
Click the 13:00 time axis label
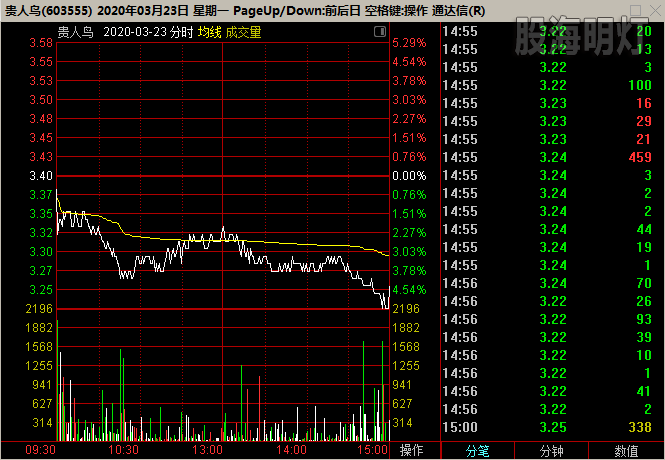click(x=207, y=450)
